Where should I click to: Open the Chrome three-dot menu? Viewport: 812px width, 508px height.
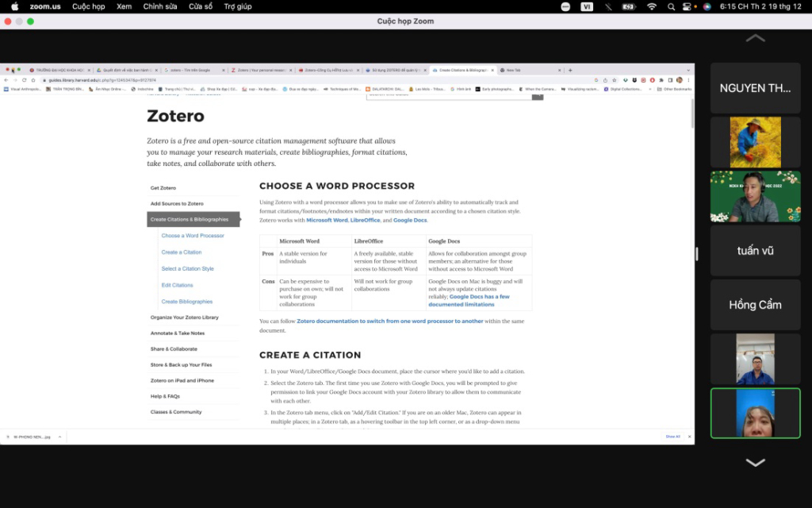688,80
